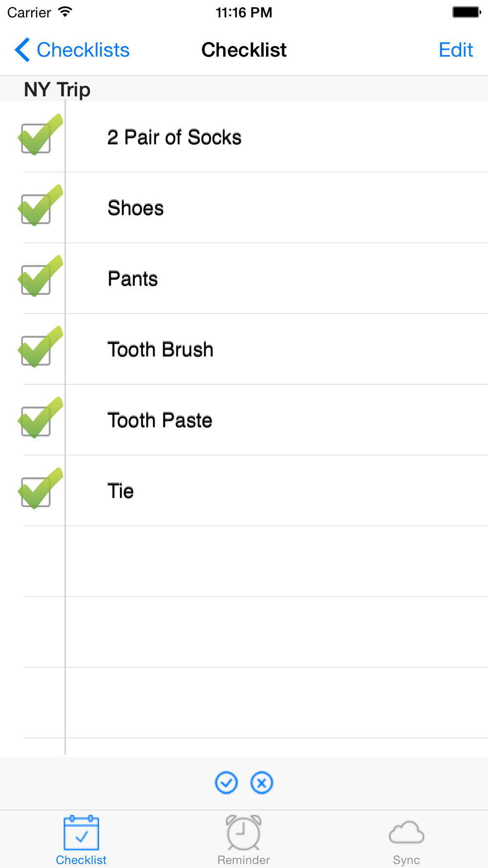Tap the Wi-Fi status icon
Viewport: 488px width, 868px height.
(x=64, y=12)
